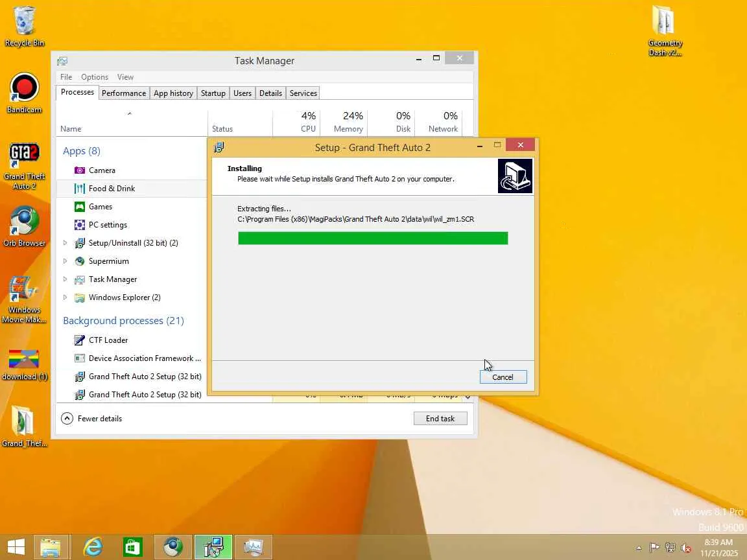
Task: Click the CTF Loader process icon
Action: [x=80, y=340]
